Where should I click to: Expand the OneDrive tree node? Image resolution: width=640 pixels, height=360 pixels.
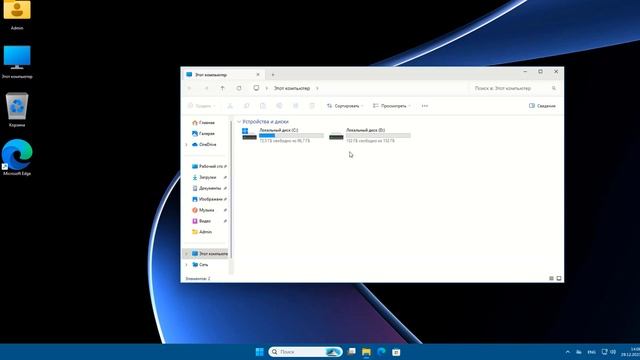(x=187, y=144)
